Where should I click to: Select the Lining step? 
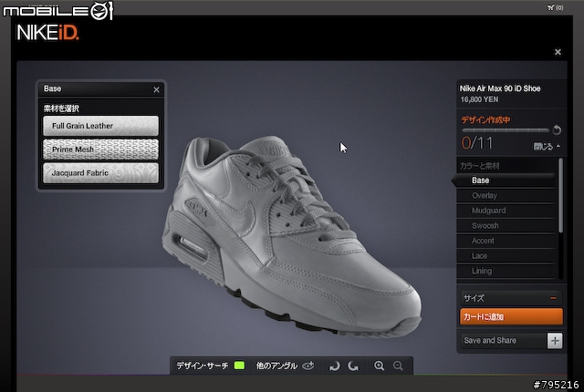[x=506, y=271]
